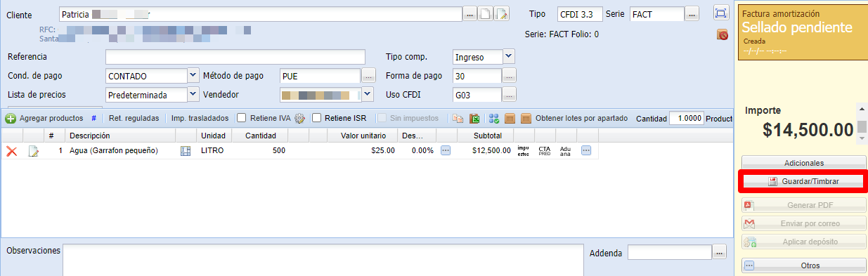The height and width of the screenshot is (276, 868).
Task: Browse Forma de pago options
Action: pos(510,76)
